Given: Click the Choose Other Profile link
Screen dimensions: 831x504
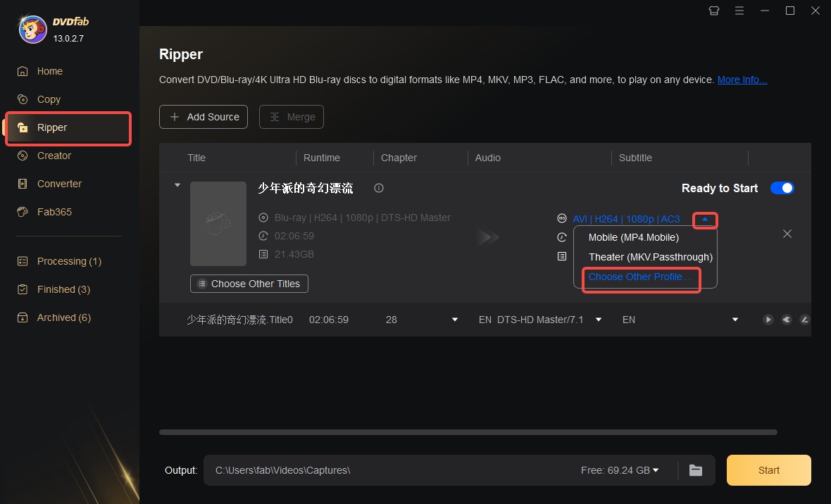Looking at the screenshot, I should [x=639, y=277].
